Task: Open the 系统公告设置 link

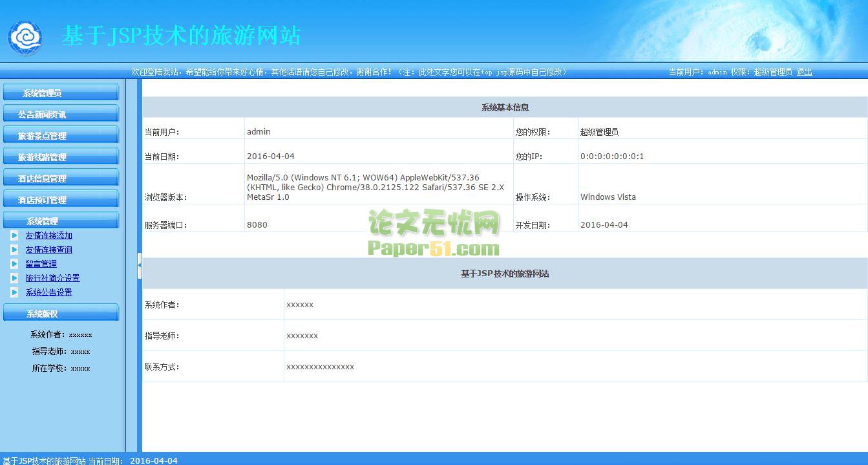Action: 49,292
